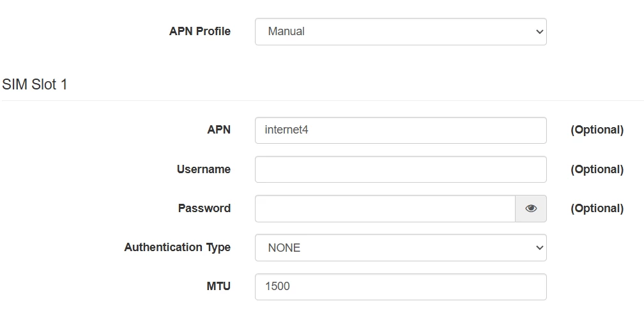
Task: Click the Password label
Action: click(x=204, y=208)
